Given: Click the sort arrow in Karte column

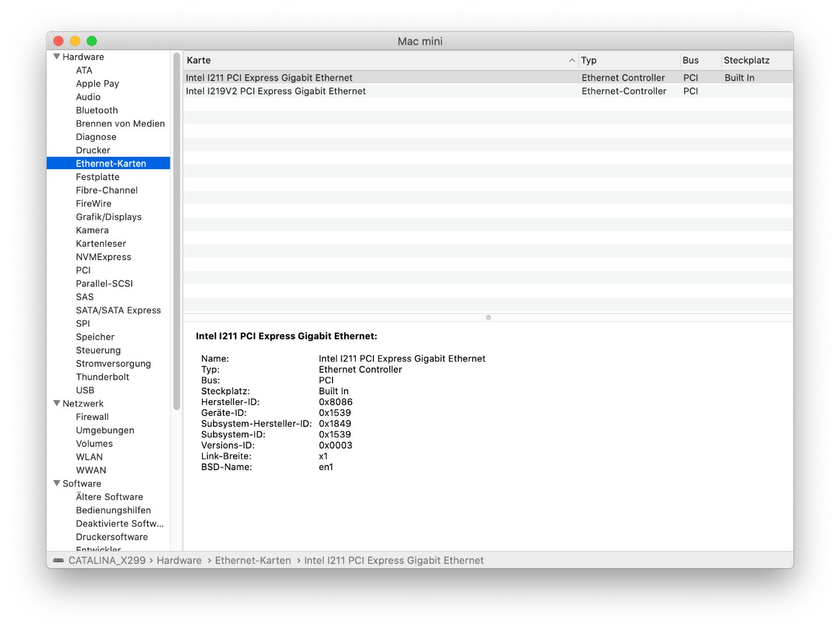Looking at the screenshot, I should (572, 60).
